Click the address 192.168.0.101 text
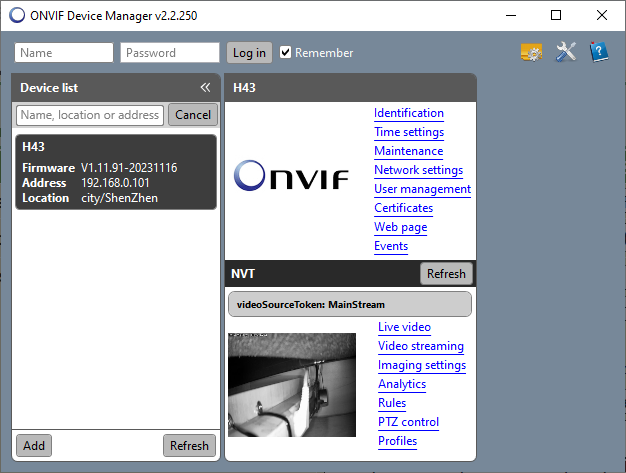626x473 pixels. pyautogui.click(x=115, y=183)
